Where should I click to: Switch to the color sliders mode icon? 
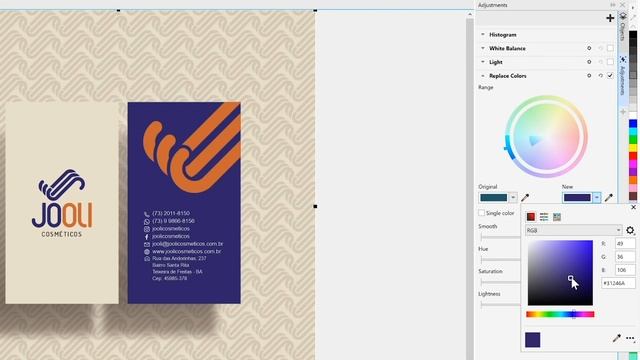544,217
